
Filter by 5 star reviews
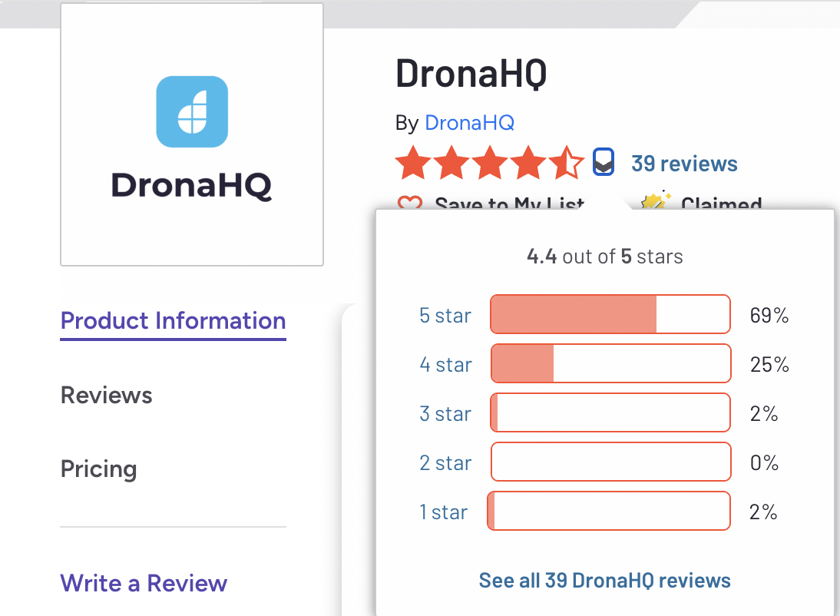tap(445, 315)
